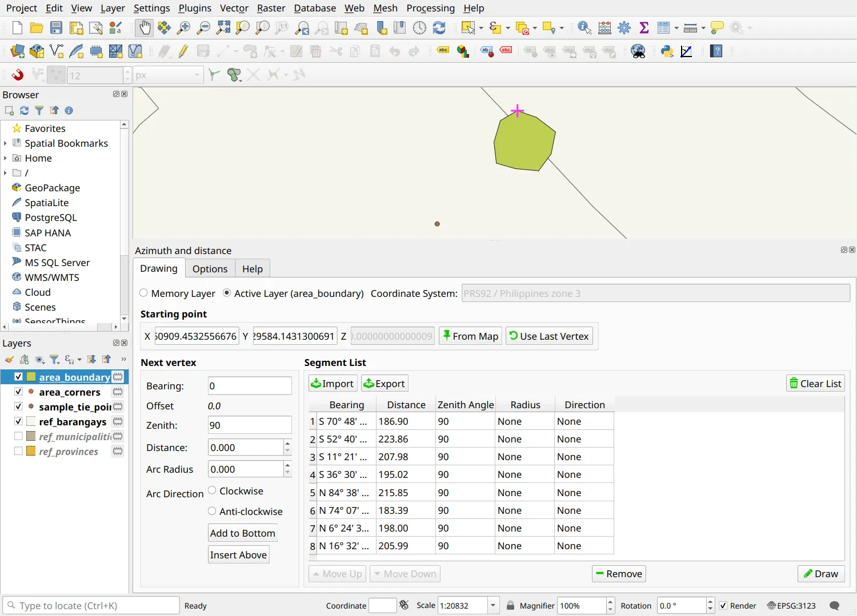Open the Processing menu
This screenshot has width=857, height=616.
[430, 8]
